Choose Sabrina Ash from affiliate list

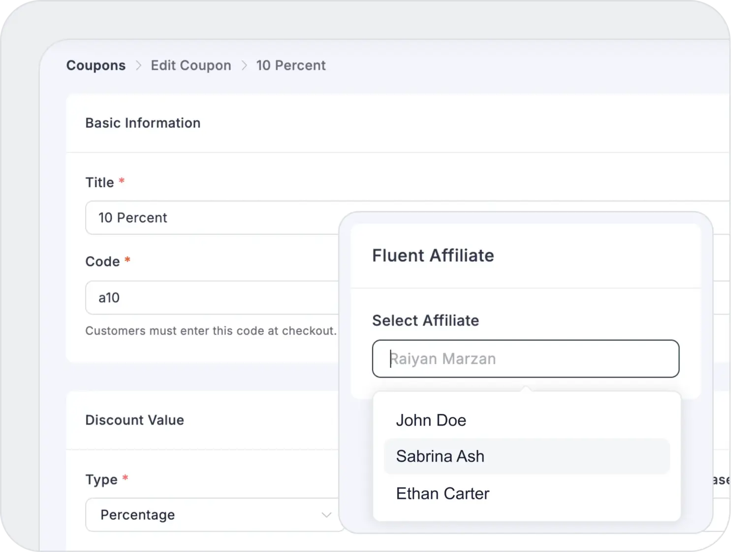[527, 456]
